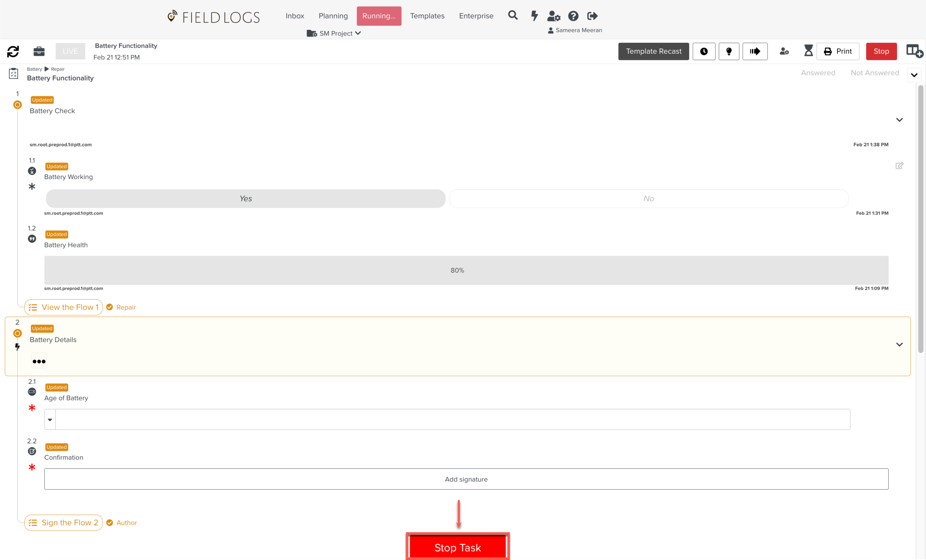Image resolution: width=926 pixels, height=560 pixels.
Task: Select No for Battery Working
Action: click(x=648, y=199)
